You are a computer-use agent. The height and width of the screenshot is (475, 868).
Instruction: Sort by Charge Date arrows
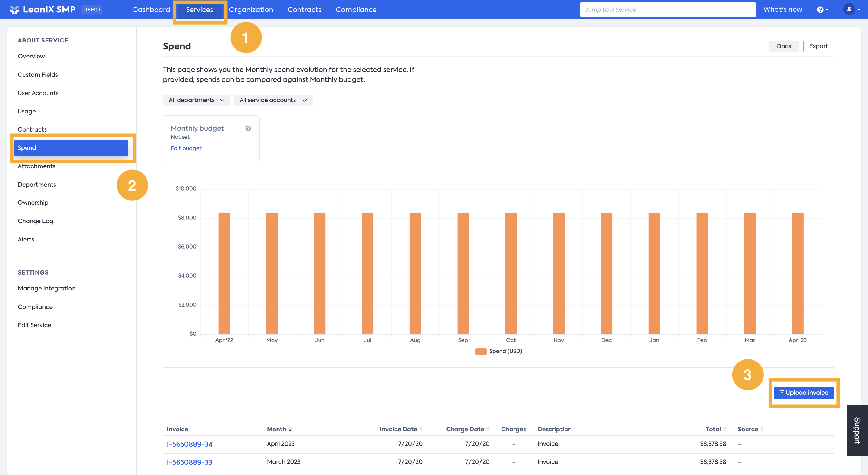(x=488, y=429)
